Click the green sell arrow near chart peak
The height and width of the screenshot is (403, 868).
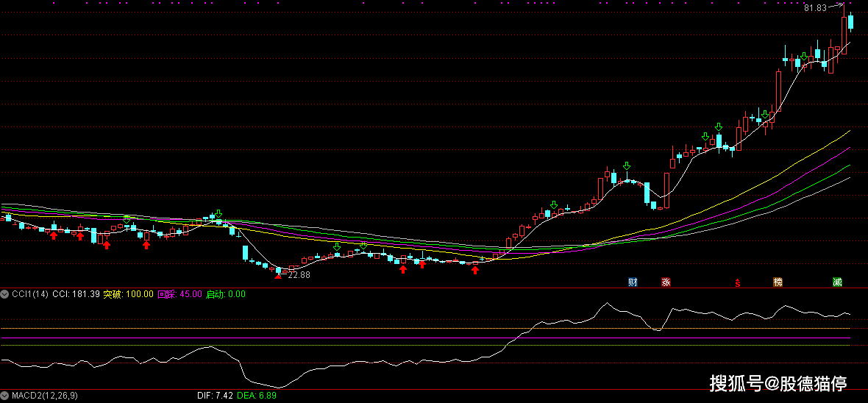pos(805,56)
